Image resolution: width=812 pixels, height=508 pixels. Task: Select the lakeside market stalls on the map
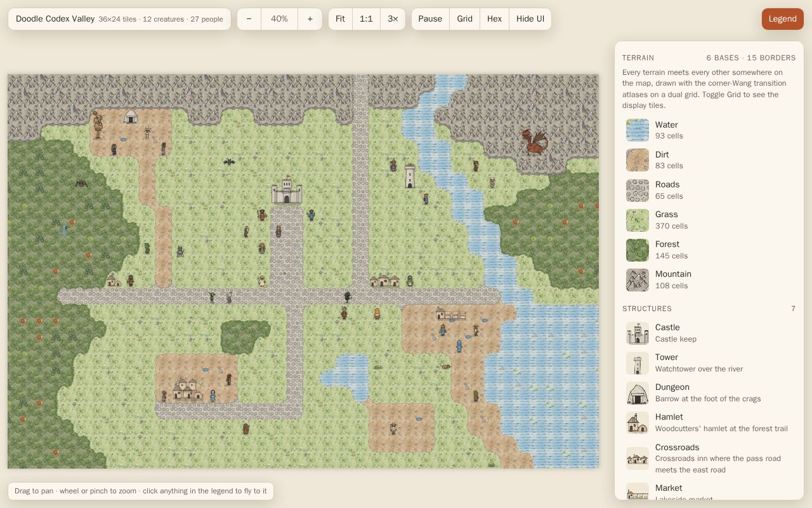click(451, 313)
